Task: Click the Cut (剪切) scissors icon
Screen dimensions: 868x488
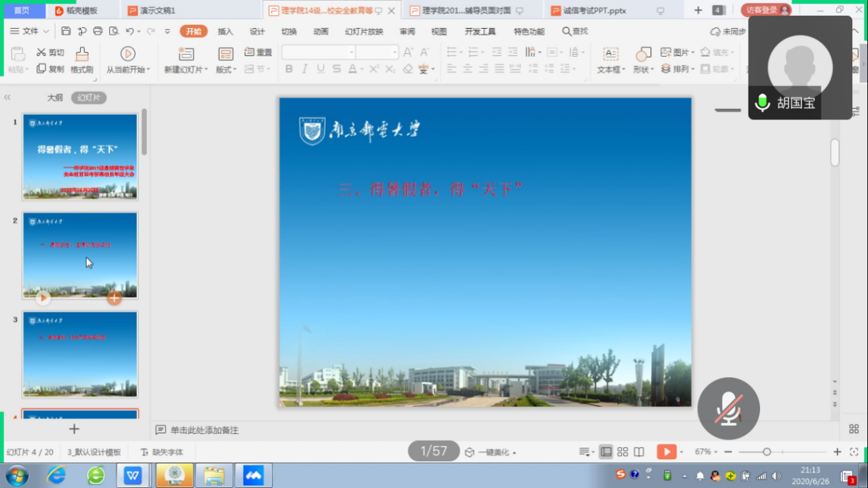Action: (41, 52)
